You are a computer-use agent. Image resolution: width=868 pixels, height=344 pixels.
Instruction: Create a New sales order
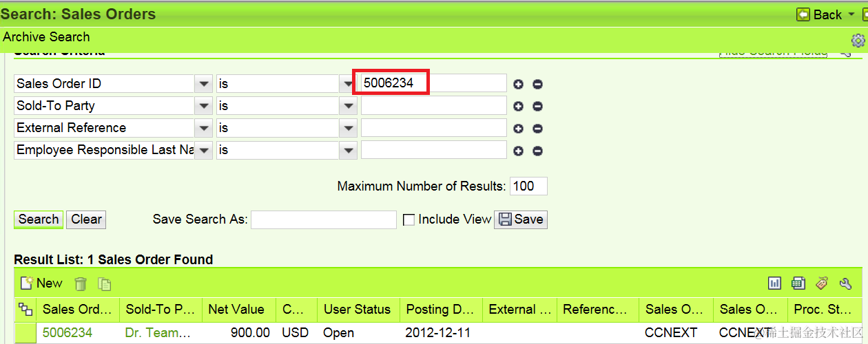point(41,283)
